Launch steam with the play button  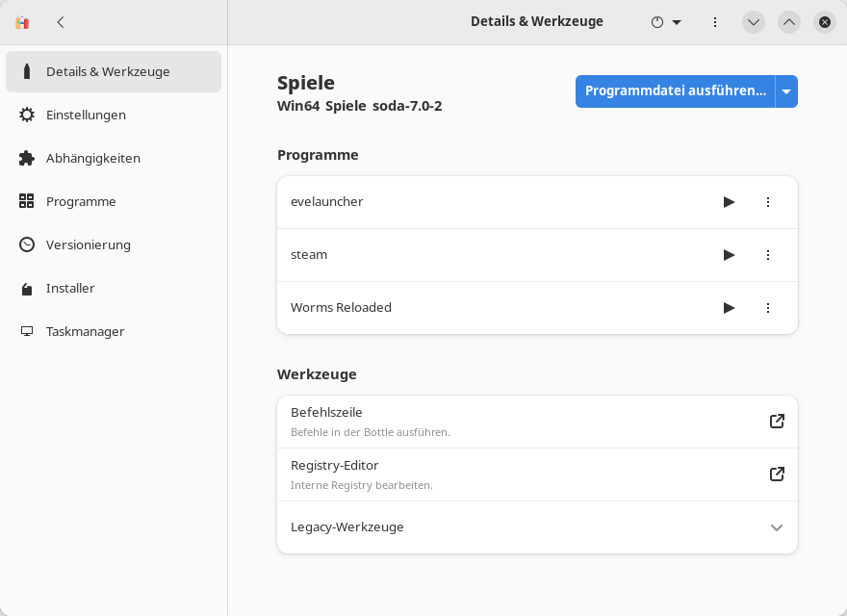pyautogui.click(x=729, y=255)
